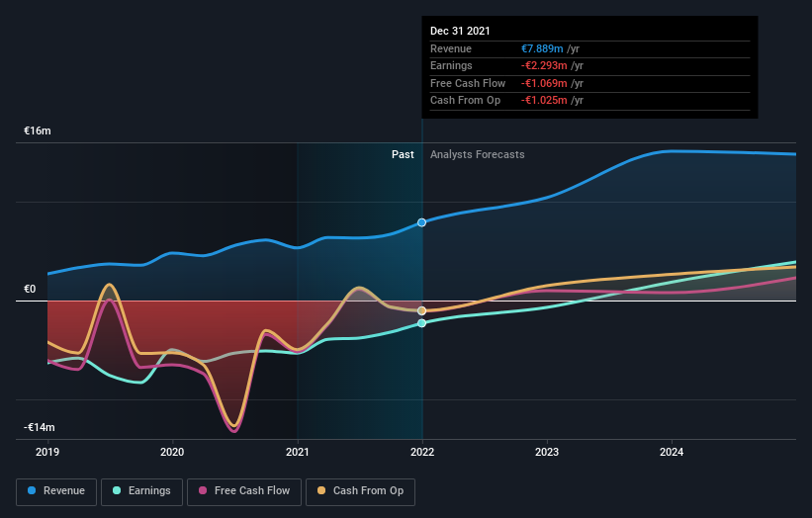Click the 'Revenue' row label in tooltip
Screen dimensions: 812x518
tap(451, 48)
